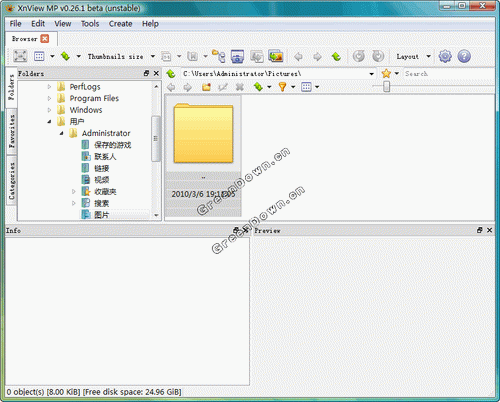Open the view mode dropdown arrow in the main toolbar
The height and width of the screenshot is (402, 500).
(x=52, y=56)
